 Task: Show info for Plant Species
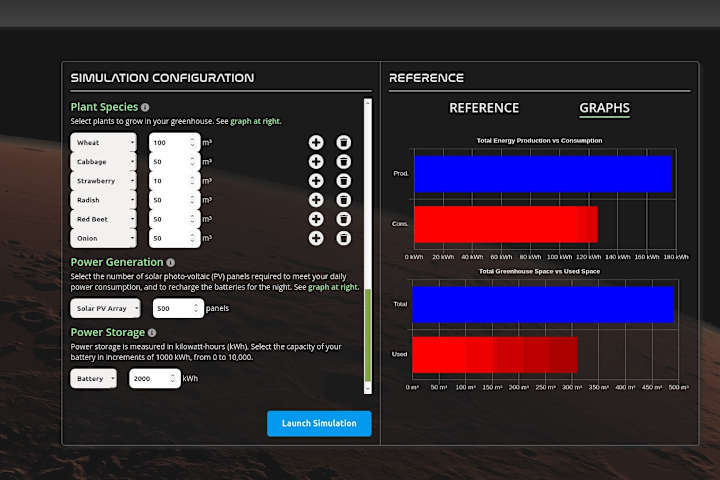click(x=145, y=107)
